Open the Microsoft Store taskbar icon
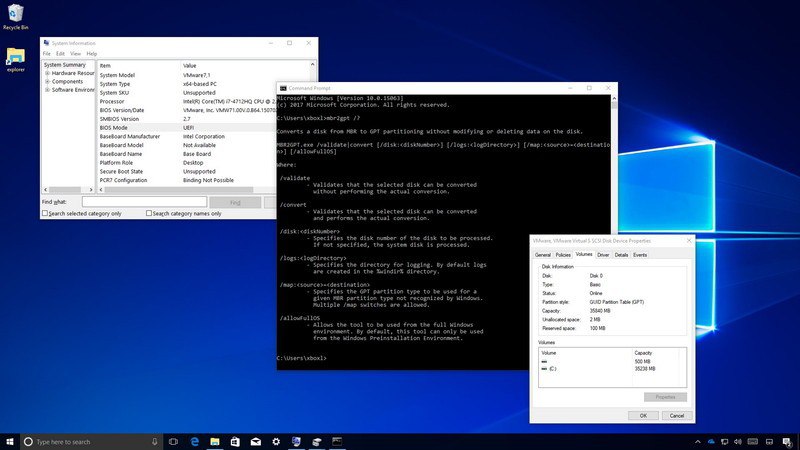The height and width of the screenshot is (450, 800). 235,442
